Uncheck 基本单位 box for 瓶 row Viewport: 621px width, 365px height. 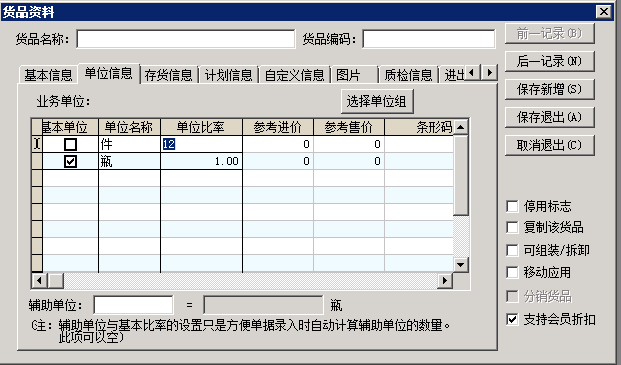70,161
